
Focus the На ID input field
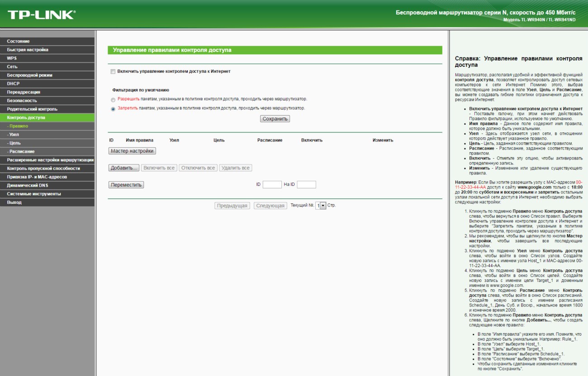(x=306, y=185)
